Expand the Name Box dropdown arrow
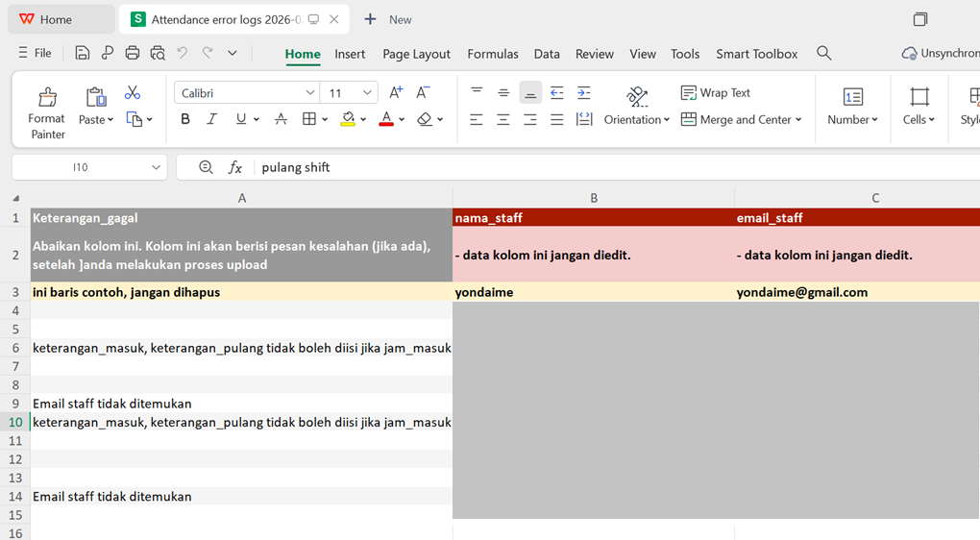The width and height of the screenshot is (980, 540). pyautogui.click(x=156, y=167)
